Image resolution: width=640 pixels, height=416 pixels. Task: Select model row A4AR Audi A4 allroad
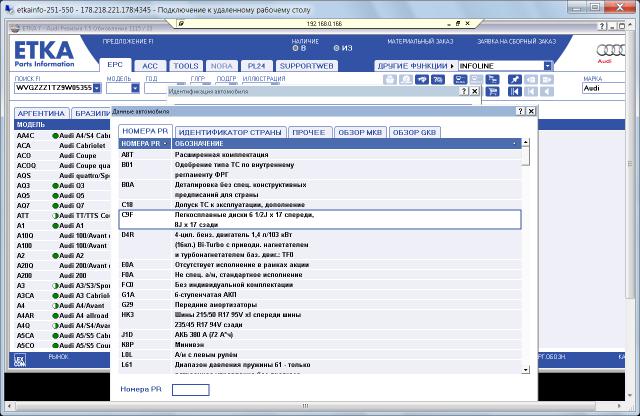62,316
